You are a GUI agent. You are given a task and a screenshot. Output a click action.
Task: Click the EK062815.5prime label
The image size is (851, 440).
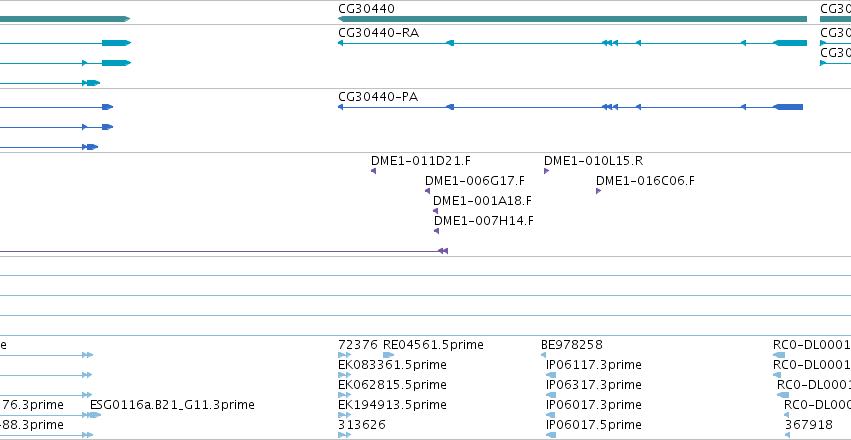click(392, 385)
